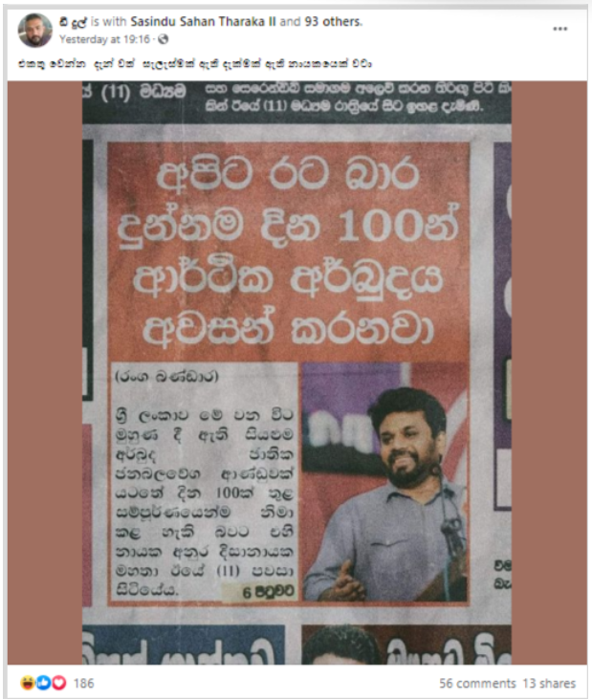Click the reporter byline in parentheses
Screen dimensions: 592x700
tap(166, 377)
